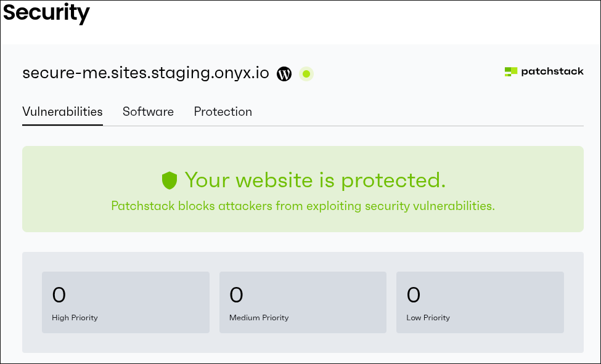Switch to the Protection tab

223,111
